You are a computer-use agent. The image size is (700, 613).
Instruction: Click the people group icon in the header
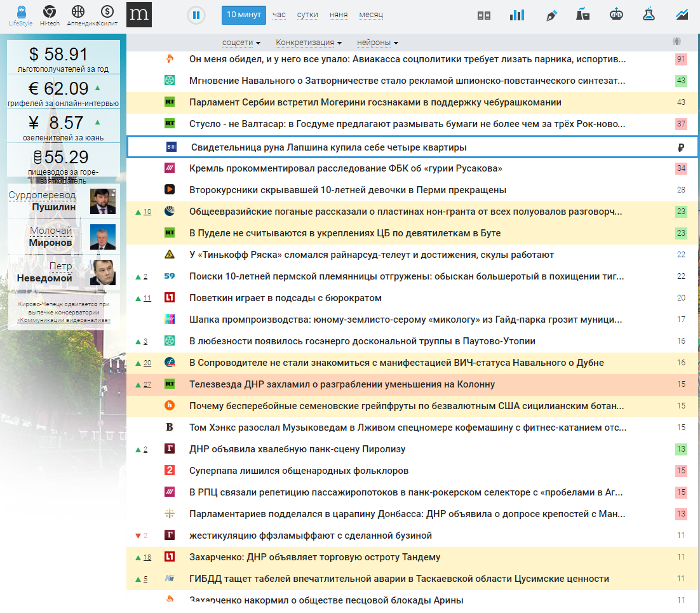tap(676, 41)
